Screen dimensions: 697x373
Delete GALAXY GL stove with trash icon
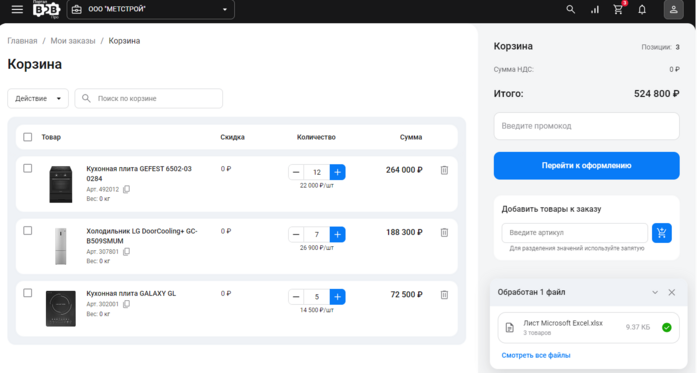(x=444, y=295)
